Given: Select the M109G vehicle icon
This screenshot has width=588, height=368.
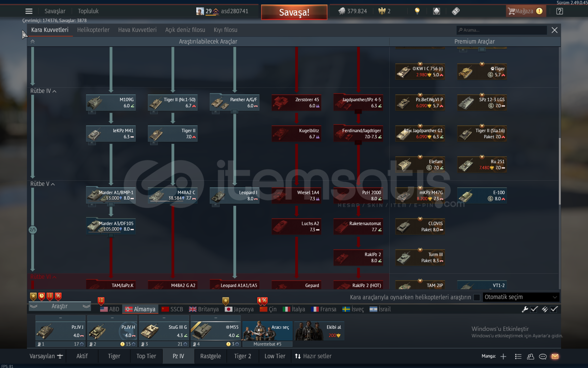Looking at the screenshot, I should pyautogui.click(x=95, y=103).
